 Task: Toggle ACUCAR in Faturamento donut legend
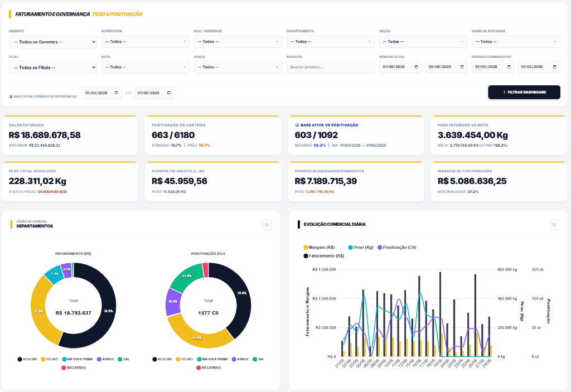(x=27, y=359)
